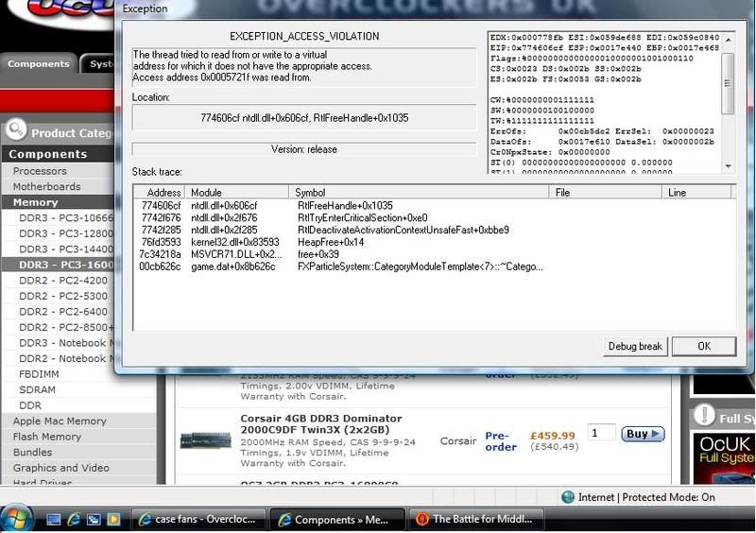756x533 pixels.
Task: Click scroll up arrow in registers pane
Action: 728,40
